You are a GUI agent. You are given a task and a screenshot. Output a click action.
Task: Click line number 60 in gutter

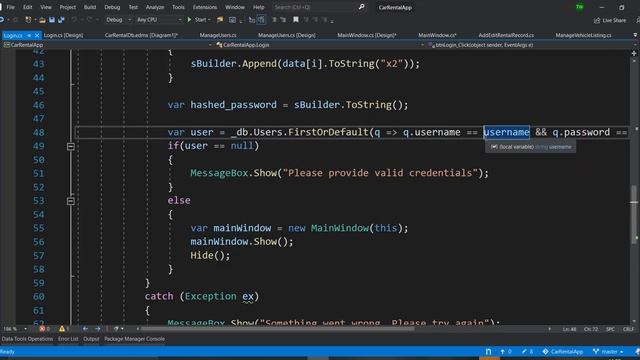[39, 297]
